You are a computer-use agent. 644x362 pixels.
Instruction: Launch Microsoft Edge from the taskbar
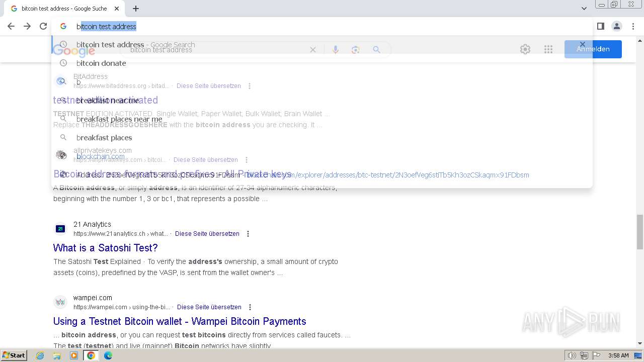(x=108, y=355)
